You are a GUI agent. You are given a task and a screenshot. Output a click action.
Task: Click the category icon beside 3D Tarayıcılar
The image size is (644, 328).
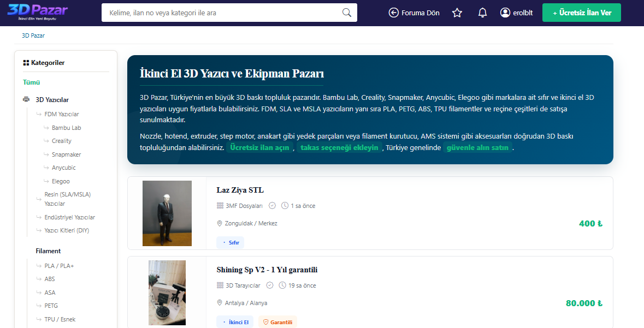[x=220, y=285]
